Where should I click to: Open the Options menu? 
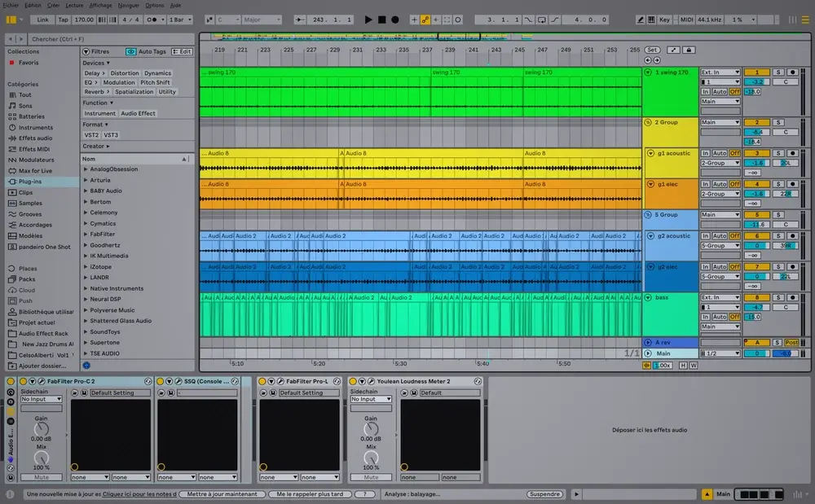click(x=154, y=5)
